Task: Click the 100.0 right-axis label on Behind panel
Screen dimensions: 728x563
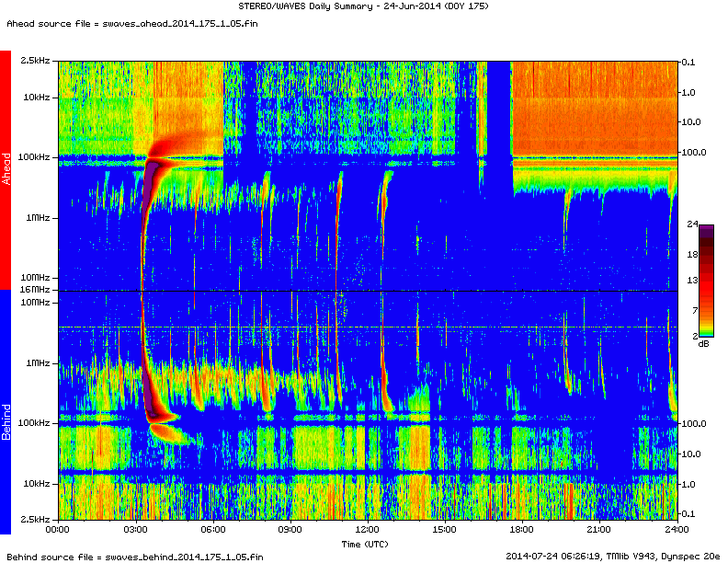Action: [694, 424]
